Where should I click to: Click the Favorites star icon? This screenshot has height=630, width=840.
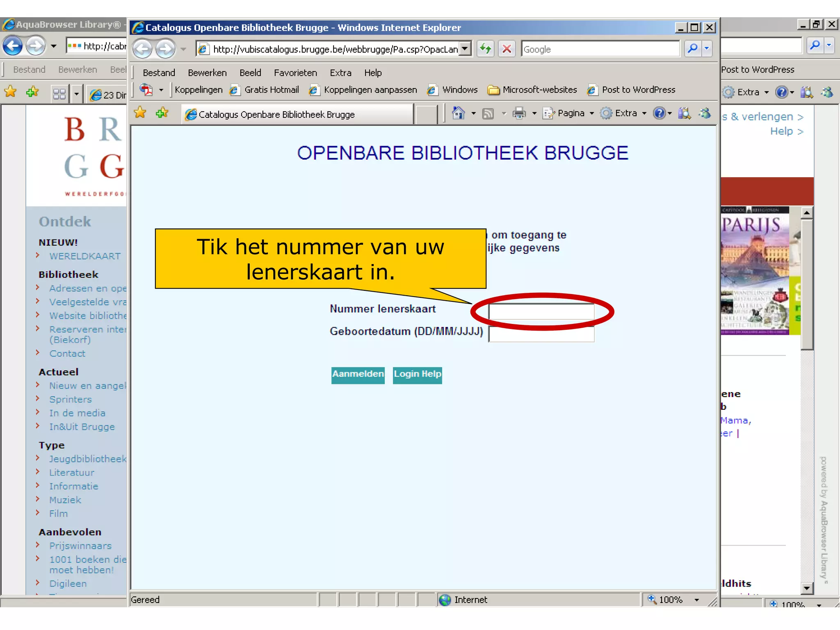pyautogui.click(x=140, y=113)
